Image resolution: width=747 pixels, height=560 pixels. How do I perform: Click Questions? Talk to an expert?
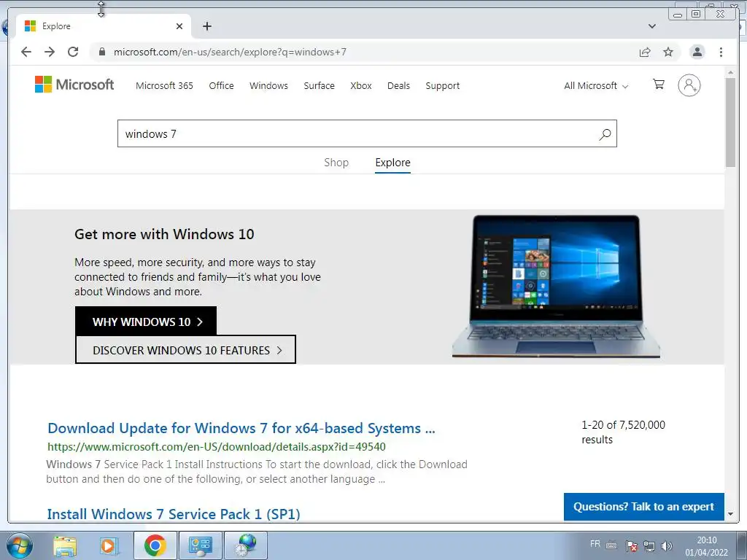click(643, 507)
